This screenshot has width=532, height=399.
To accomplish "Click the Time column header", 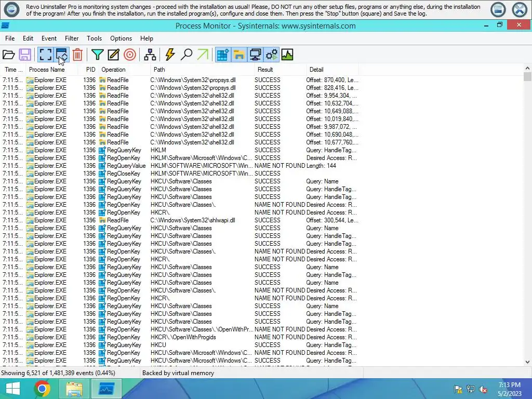I will tap(13, 70).
